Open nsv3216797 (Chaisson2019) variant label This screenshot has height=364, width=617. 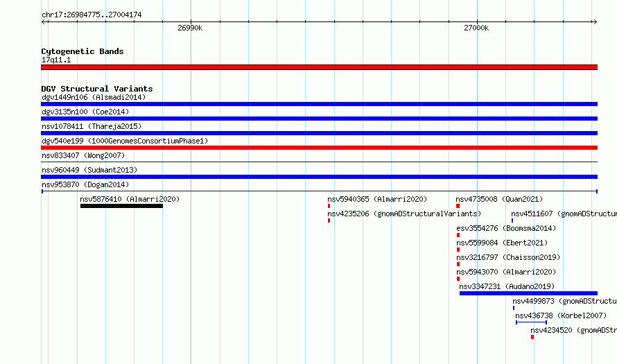coord(508,257)
